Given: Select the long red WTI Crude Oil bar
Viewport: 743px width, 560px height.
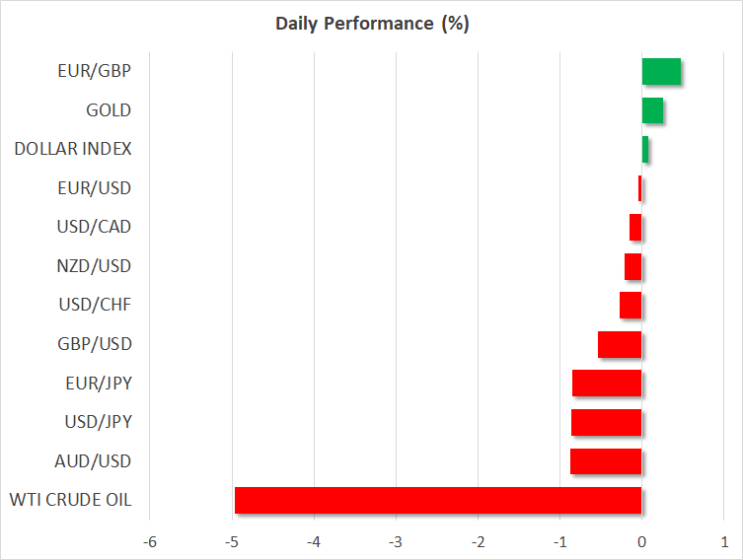Looking at the screenshot, I should pyautogui.click(x=438, y=500).
